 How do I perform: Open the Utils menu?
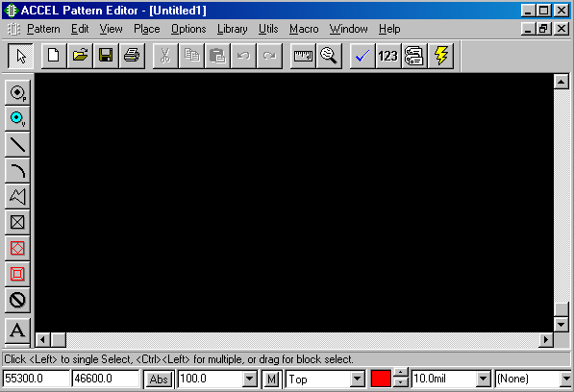[268, 29]
